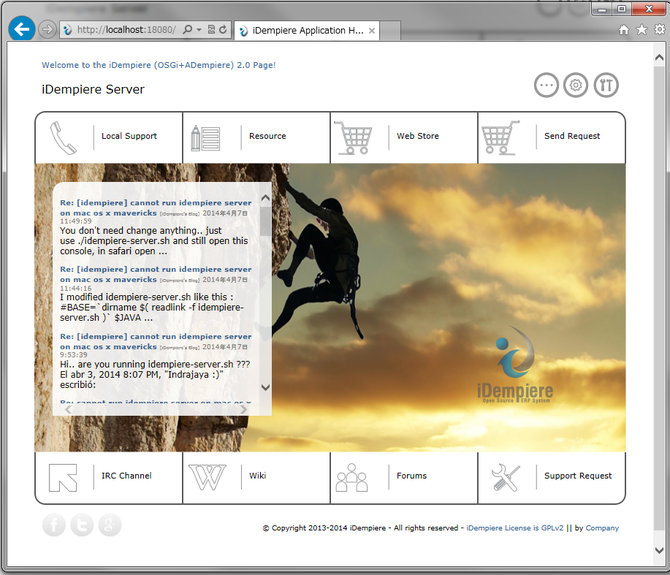Click the refresh page icon

pos(223,29)
